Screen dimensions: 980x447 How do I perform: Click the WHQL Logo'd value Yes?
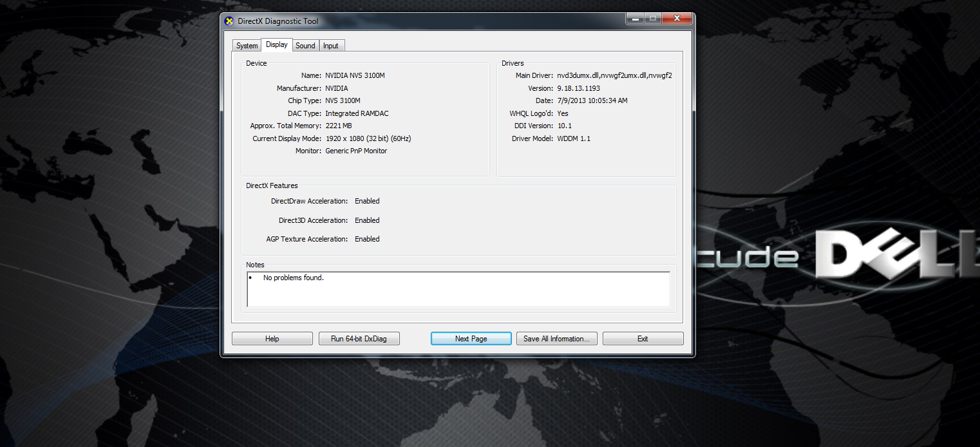point(563,113)
